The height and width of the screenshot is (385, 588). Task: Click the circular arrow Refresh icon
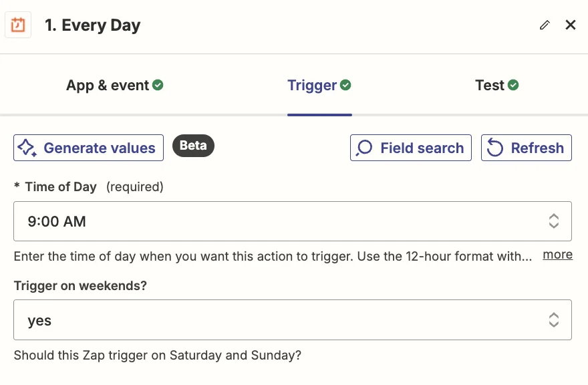pos(494,148)
